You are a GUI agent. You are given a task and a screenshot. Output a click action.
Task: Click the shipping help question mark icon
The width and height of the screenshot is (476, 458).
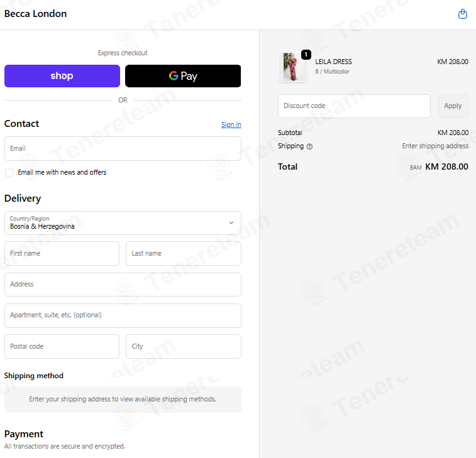(x=309, y=146)
